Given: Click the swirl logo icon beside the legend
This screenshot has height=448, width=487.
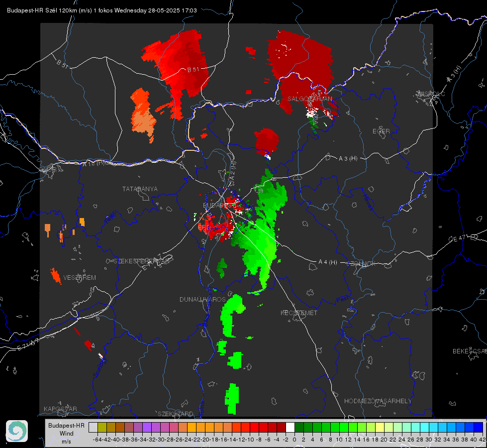Looking at the screenshot, I should (17, 431).
